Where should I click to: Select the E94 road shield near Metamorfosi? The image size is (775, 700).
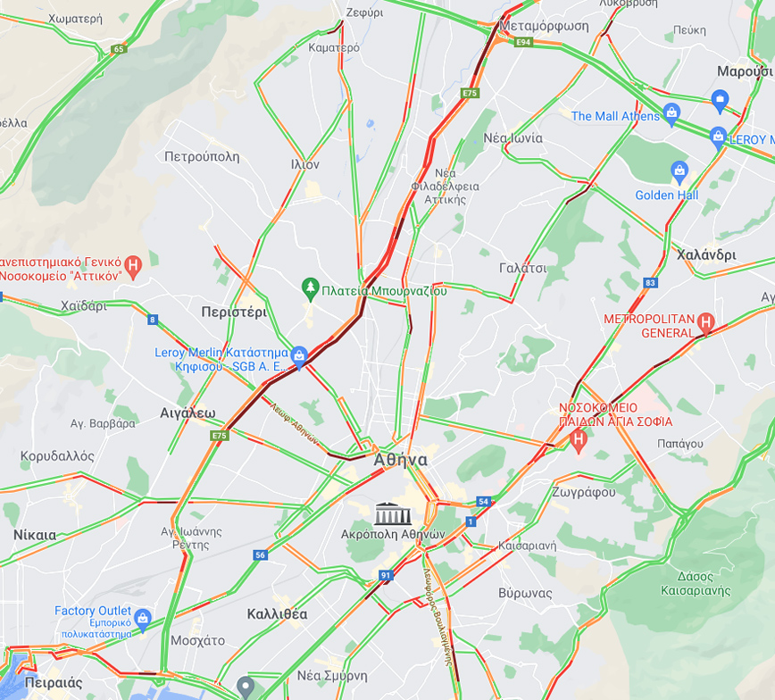coord(523,42)
